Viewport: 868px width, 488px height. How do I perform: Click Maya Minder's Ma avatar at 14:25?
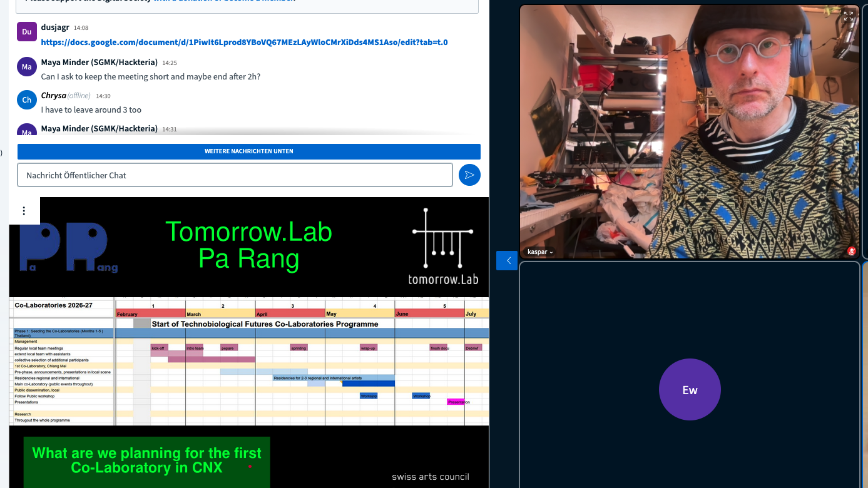[26, 66]
